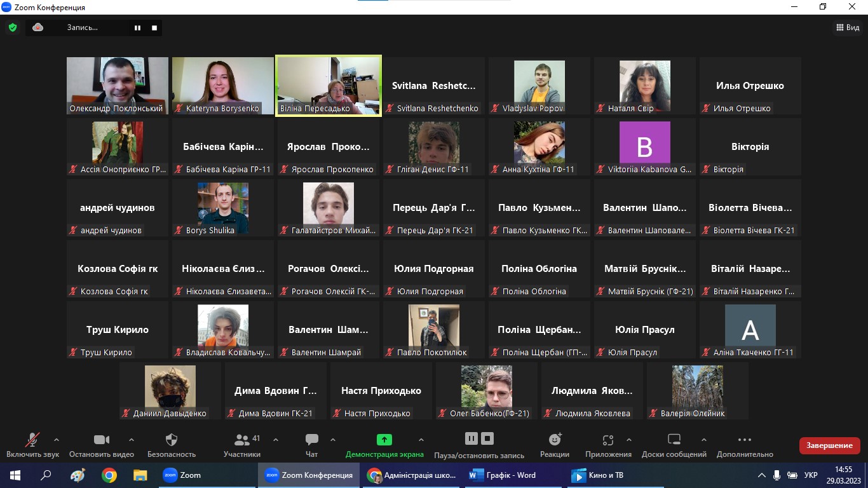Stop recording in the top recording bar
The width and height of the screenshot is (868, 488).
154,28
